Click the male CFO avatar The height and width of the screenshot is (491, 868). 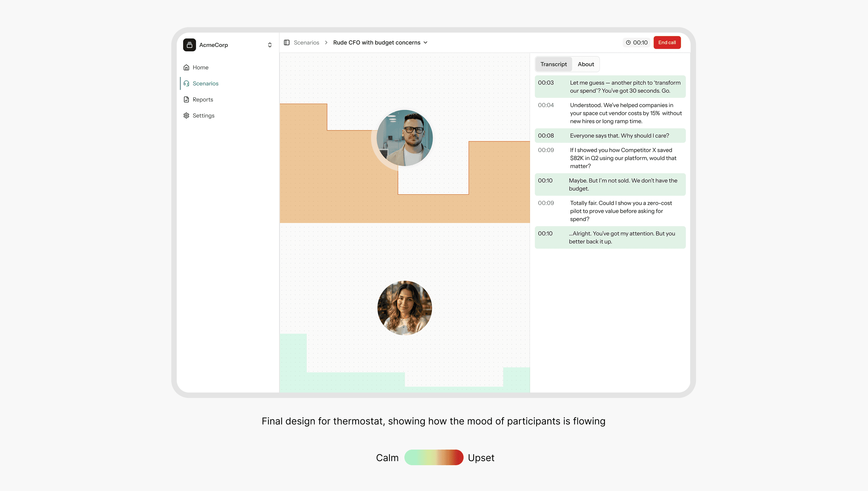[x=404, y=138]
